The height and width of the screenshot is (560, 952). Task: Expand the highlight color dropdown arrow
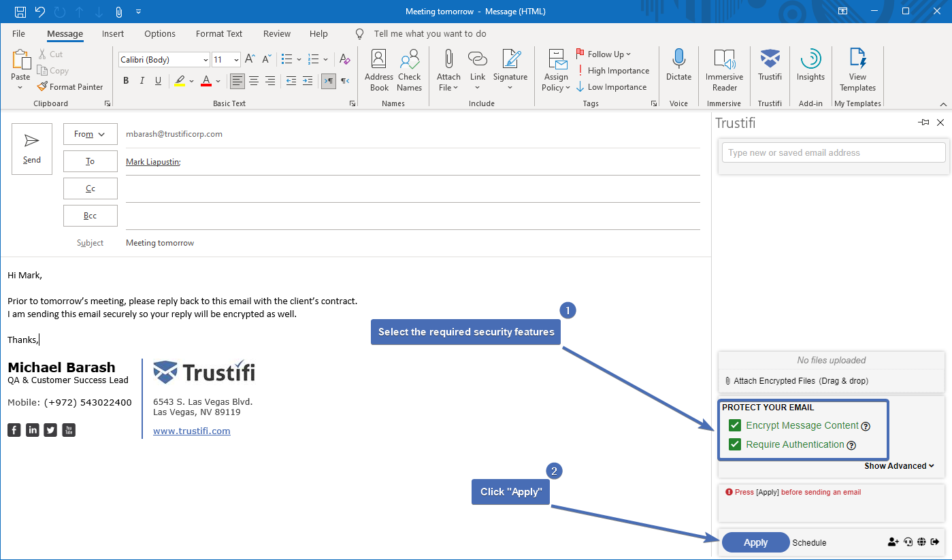(x=191, y=81)
